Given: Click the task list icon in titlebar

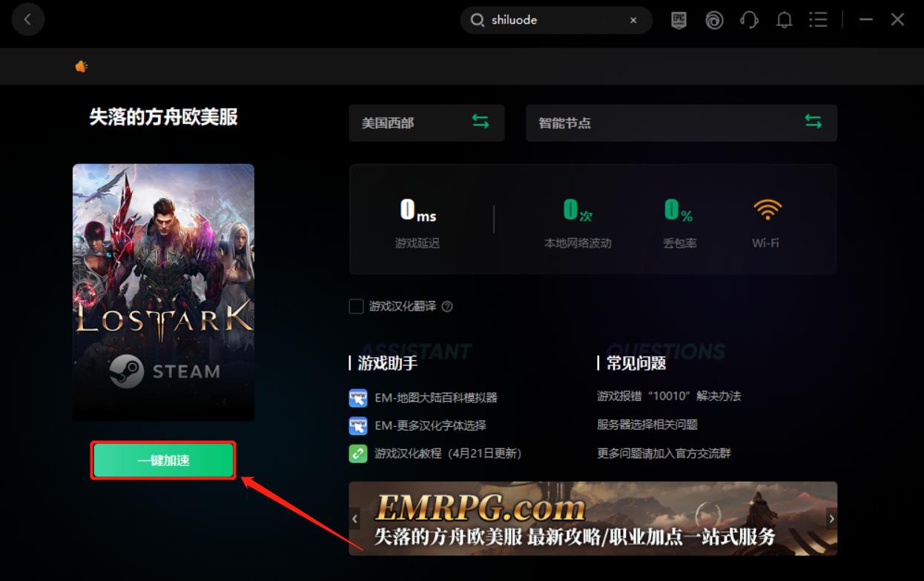Looking at the screenshot, I should pos(818,20).
